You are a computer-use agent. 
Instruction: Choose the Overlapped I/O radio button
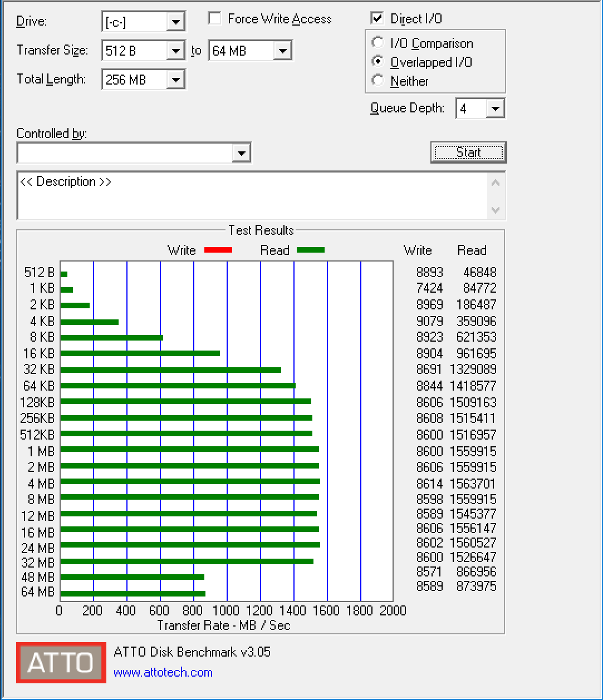pyautogui.click(x=378, y=62)
